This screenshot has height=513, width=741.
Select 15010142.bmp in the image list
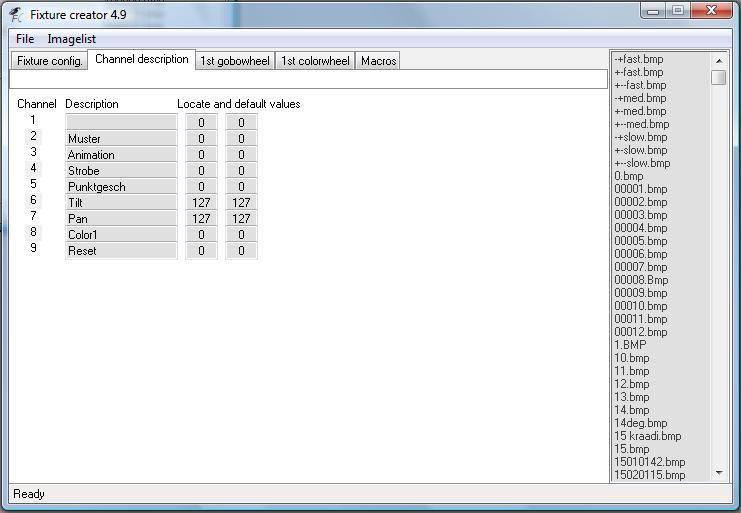650,462
